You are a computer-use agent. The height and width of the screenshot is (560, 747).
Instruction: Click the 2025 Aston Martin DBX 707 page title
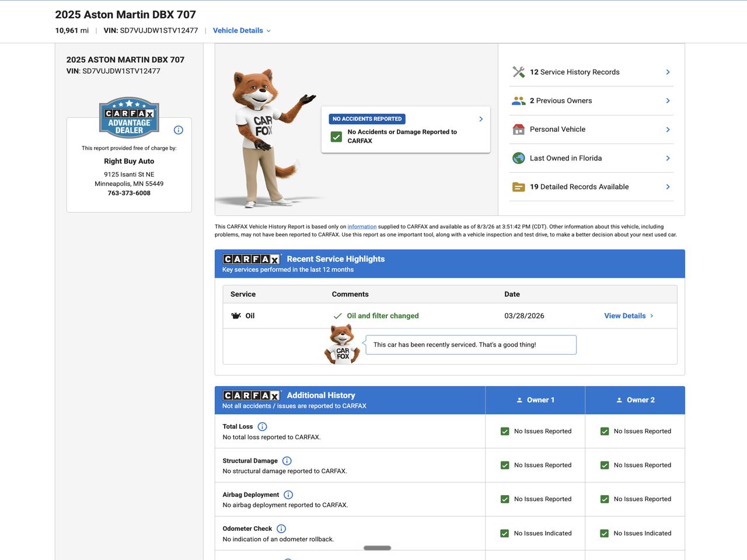(125, 15)
